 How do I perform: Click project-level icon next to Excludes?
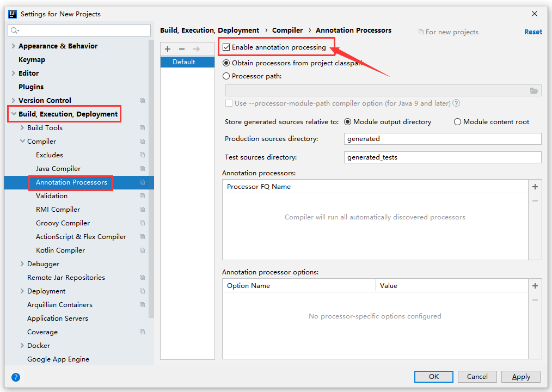point(142,155)
